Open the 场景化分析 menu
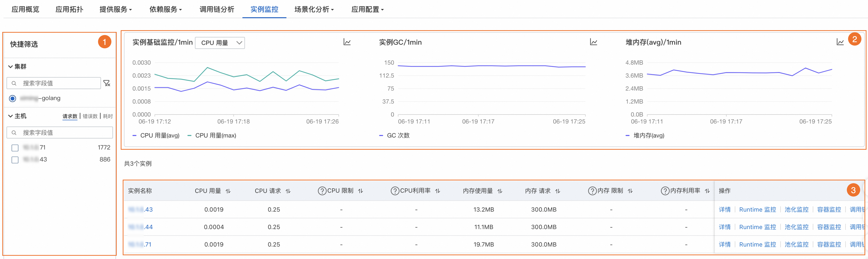This screenshot has height=259, width=868. pos(314,9)
